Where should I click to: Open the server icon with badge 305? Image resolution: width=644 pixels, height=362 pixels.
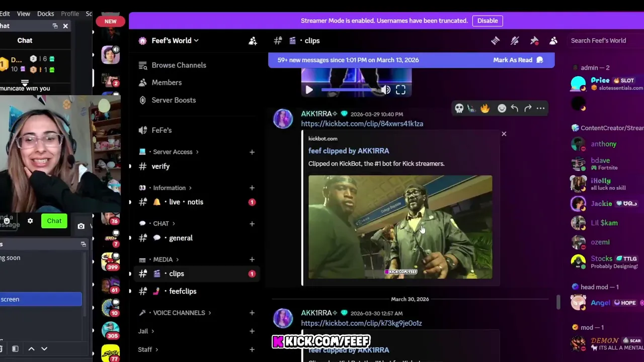110,330
